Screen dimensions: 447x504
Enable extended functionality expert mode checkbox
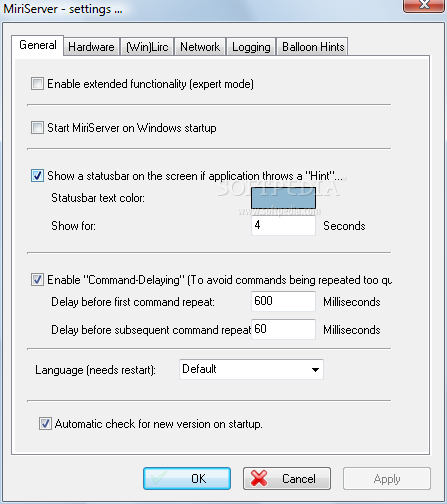37,84
